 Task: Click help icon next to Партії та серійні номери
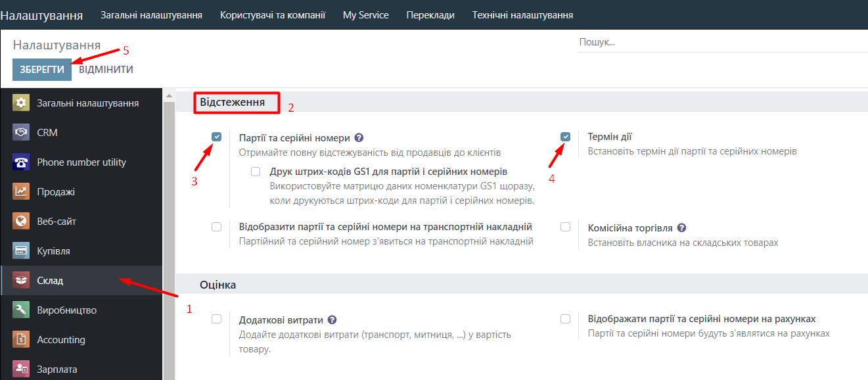point(359,138)
